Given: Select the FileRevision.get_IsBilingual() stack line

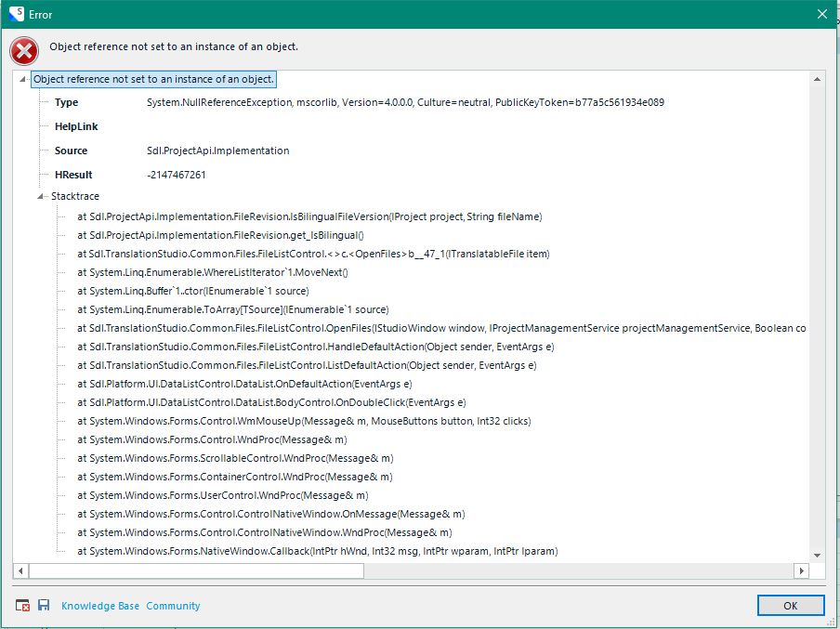Looking at the screenshot, I should click(x=221, y=235).
